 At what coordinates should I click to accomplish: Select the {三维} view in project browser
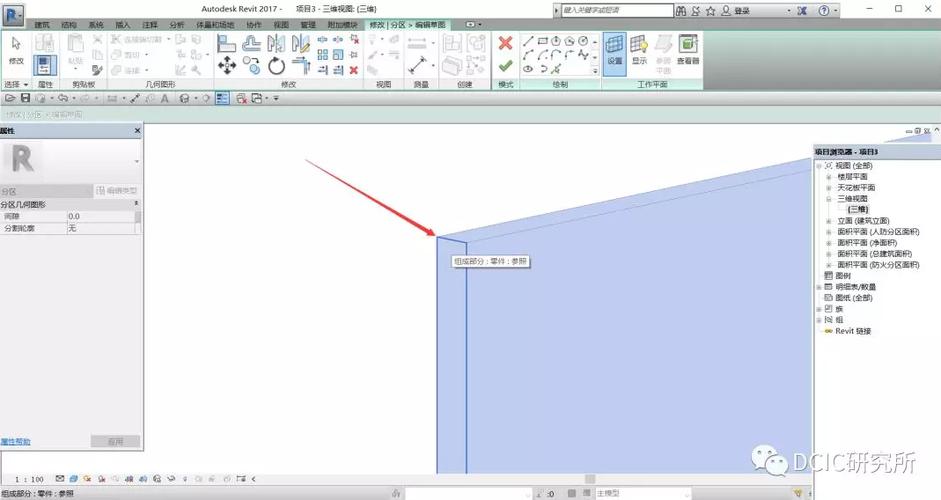click(858, 209)
